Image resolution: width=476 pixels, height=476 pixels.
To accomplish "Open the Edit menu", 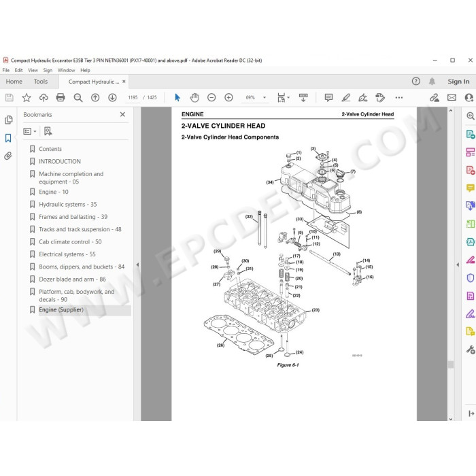I will [18, 70].
